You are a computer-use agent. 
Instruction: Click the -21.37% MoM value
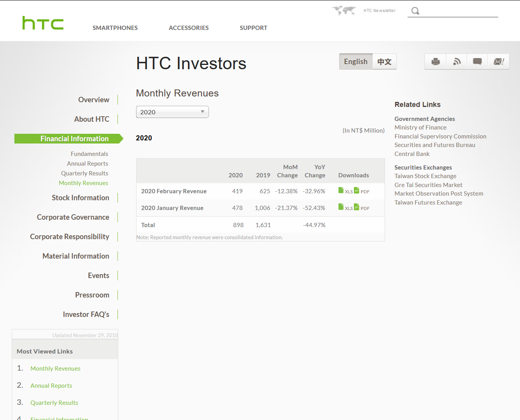coord(286,208)
